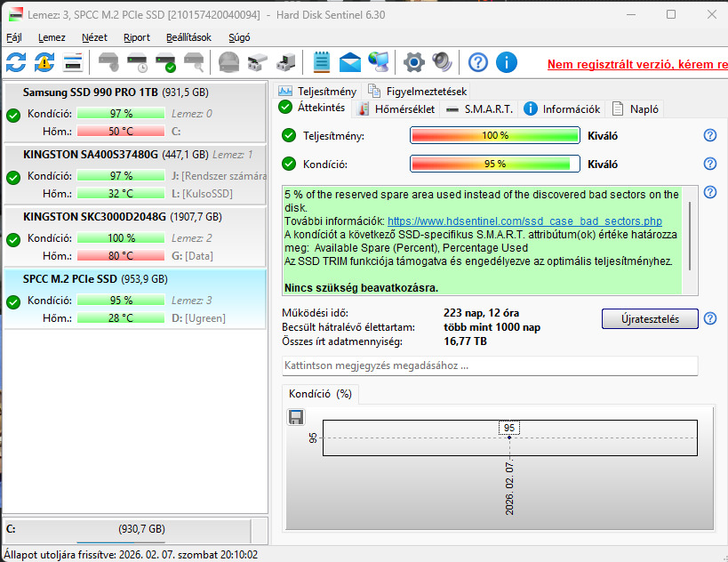Viewport: 728px width, 562px height.
Task: Click the 'több mint 1000 nap' lifetime value
Action: point(492,327)
